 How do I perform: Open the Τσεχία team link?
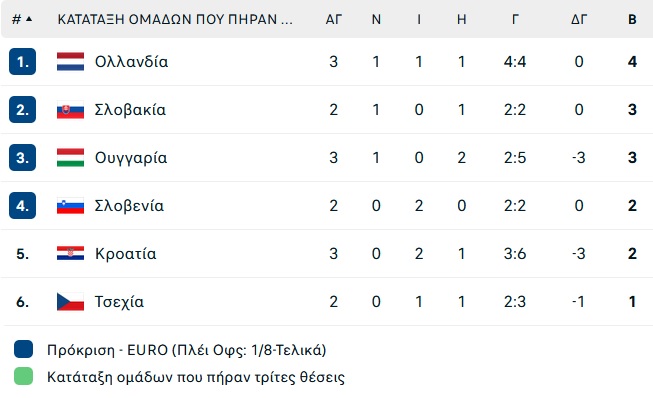119,302
